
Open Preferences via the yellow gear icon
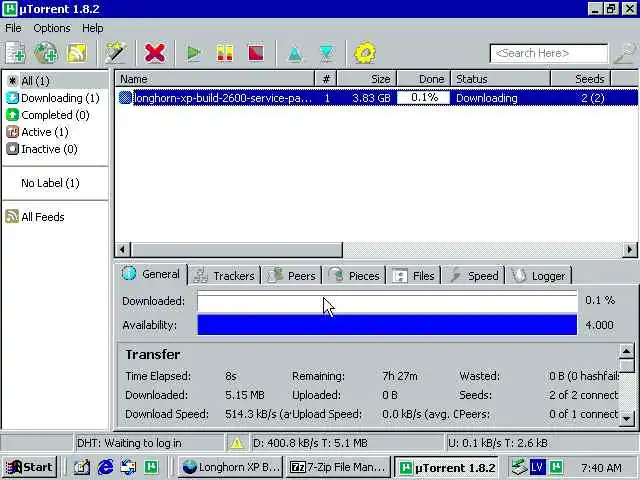364,53
